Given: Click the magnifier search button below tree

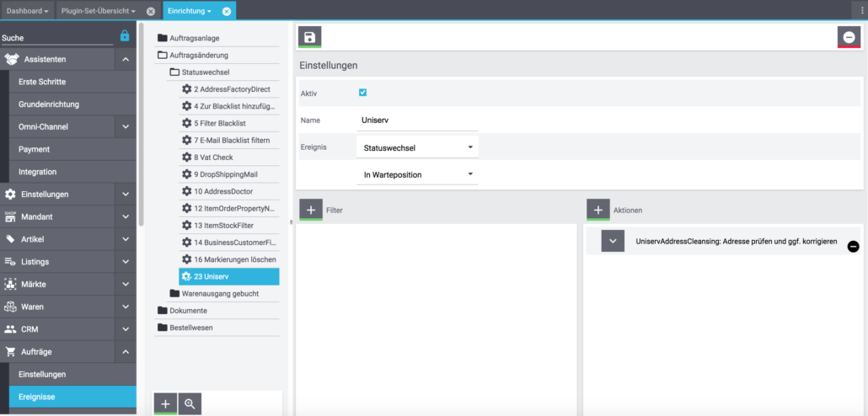Looking at the screenshot, I should coord(190,404).
